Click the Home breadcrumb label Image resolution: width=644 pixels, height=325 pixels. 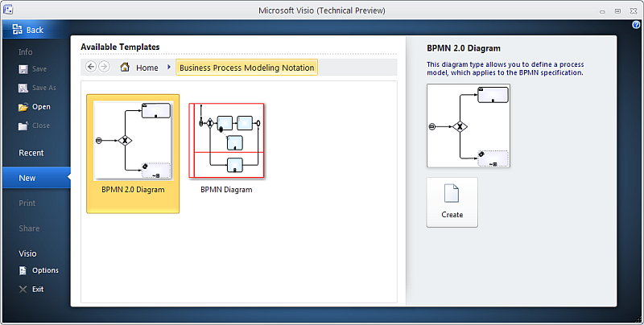tap(147, 68)
